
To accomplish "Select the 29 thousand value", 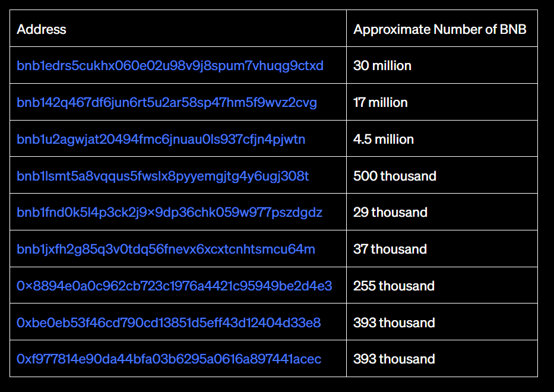I will [391, 213].
